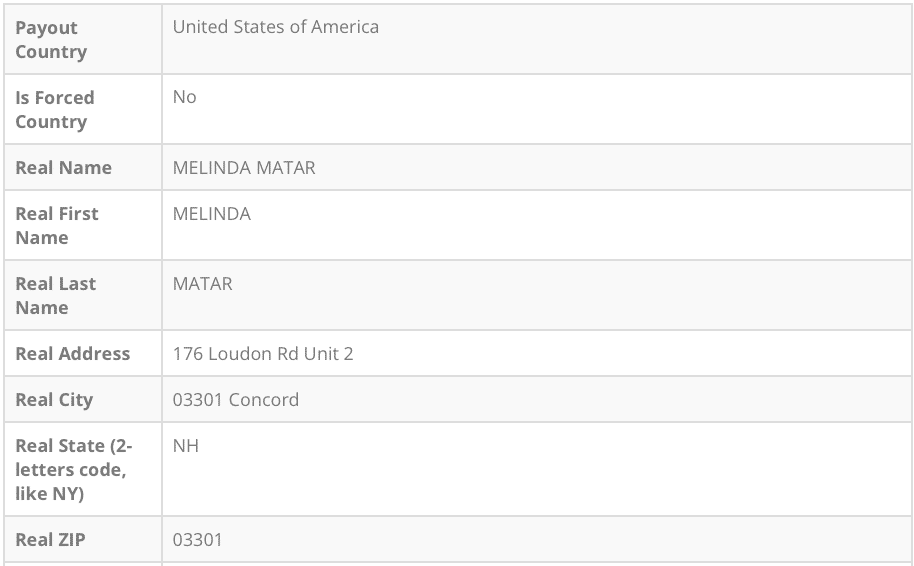Click 'Unit 2' in the Real Address value

point(333,354)
